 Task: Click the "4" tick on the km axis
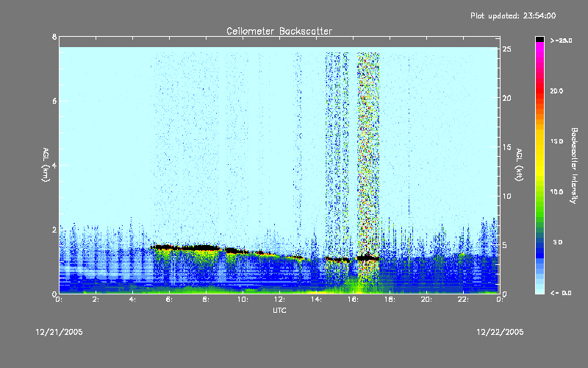[54, 165]
